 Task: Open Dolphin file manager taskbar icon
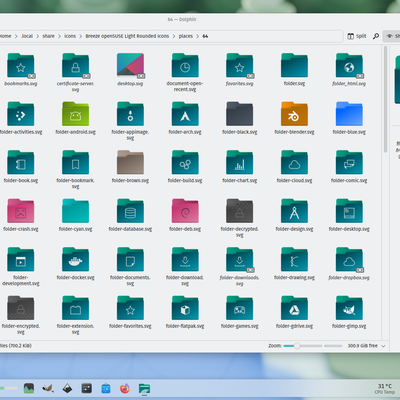click(x=144, y=388)
